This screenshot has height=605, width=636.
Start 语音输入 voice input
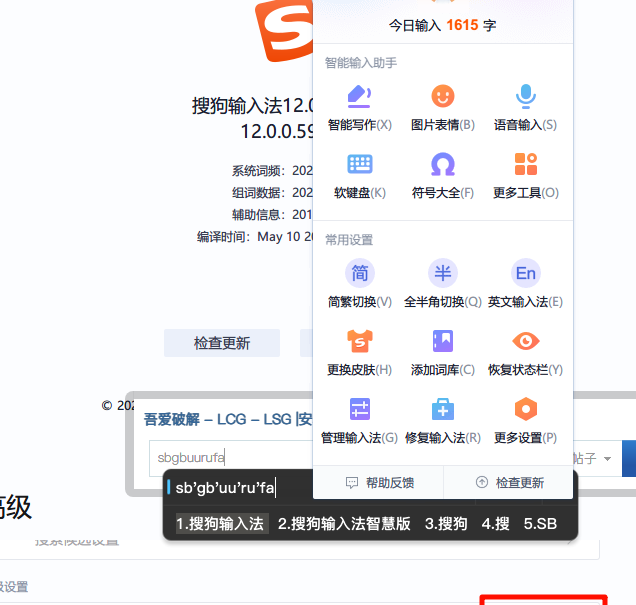[525, 108]
